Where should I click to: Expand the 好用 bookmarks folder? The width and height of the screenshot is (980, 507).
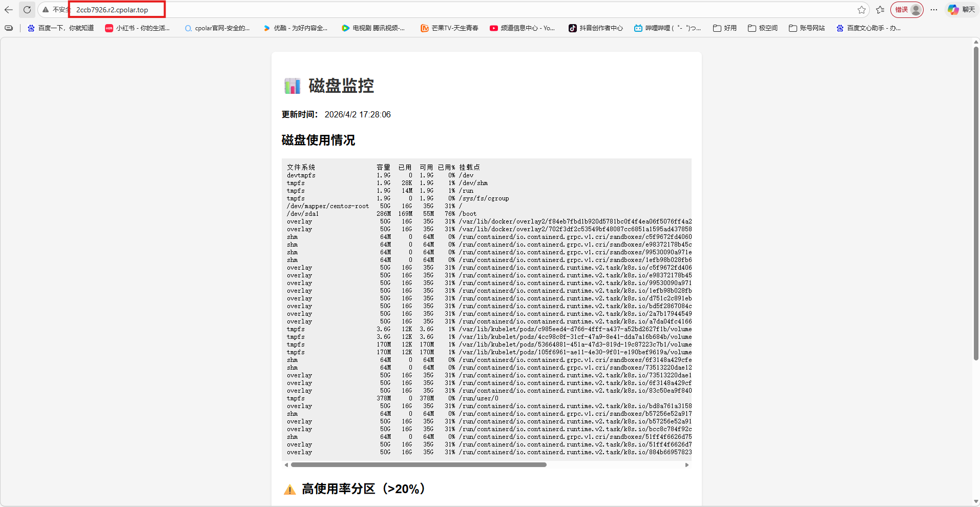tap(725, 28)
